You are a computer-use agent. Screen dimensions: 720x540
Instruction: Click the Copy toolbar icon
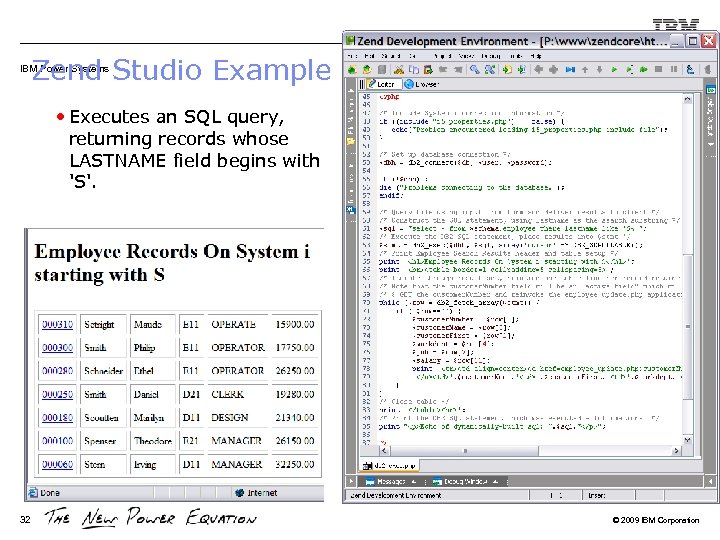tap(414, 69)
